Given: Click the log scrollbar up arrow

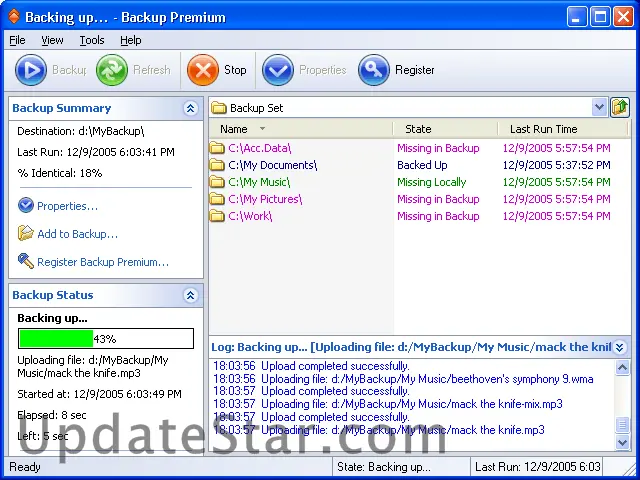Looking at the screenshot, I should [622, 368].
